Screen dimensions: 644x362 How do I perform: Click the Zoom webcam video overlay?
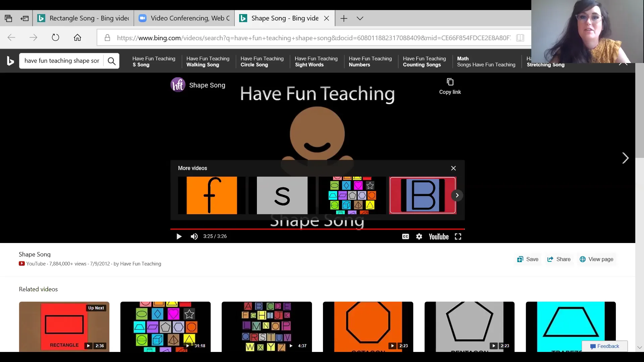pyautogui.click(x=587, y=32)
